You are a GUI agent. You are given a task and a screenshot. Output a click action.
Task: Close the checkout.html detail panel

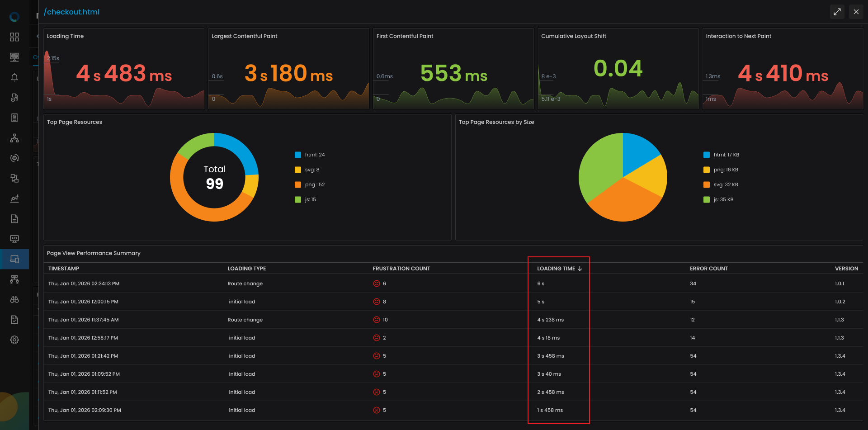point(856,12)
